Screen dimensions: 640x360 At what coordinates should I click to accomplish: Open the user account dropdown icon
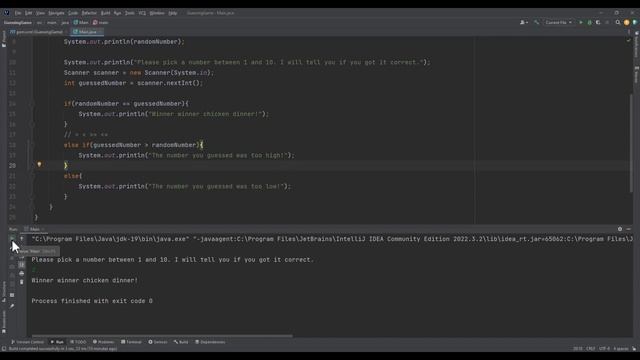coord(524,22)
